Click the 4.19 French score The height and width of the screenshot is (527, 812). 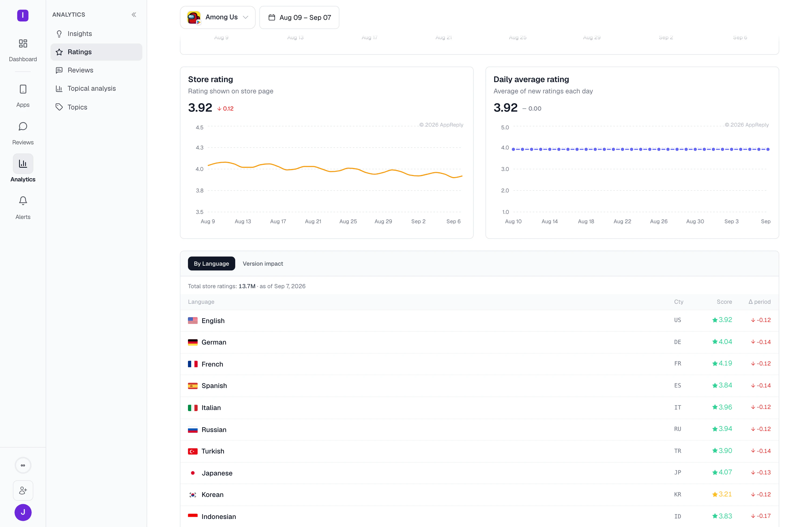[x=725, y=363]
